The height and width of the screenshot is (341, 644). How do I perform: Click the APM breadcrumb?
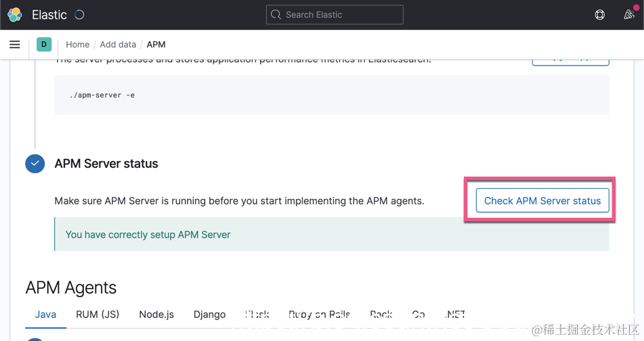156,45
